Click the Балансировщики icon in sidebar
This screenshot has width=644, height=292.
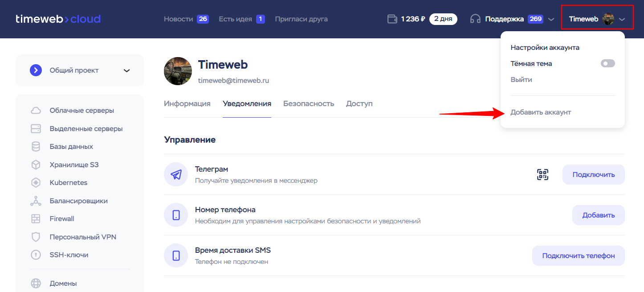pyautogui.click(x=36, y=201)
